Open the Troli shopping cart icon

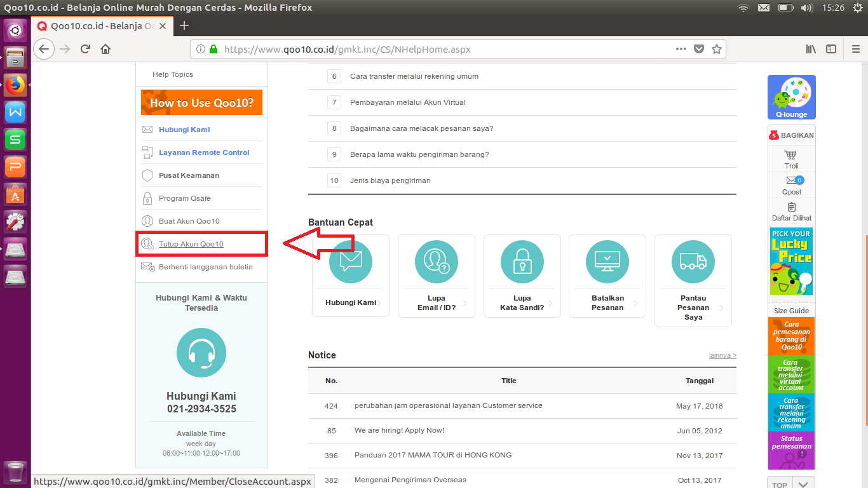tap(791, 155)
